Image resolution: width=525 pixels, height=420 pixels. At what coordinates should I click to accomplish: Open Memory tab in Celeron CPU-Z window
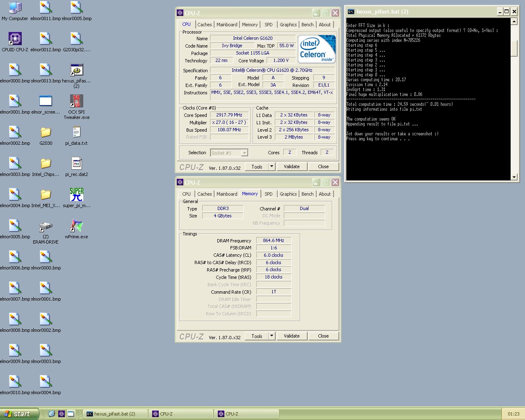coord(250,25)
